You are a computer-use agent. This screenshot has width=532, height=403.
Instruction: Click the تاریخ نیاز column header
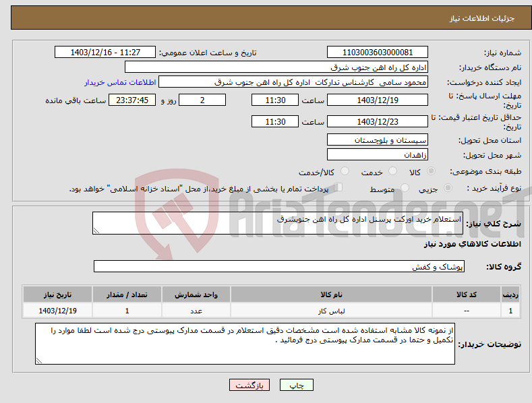(58, 294)
